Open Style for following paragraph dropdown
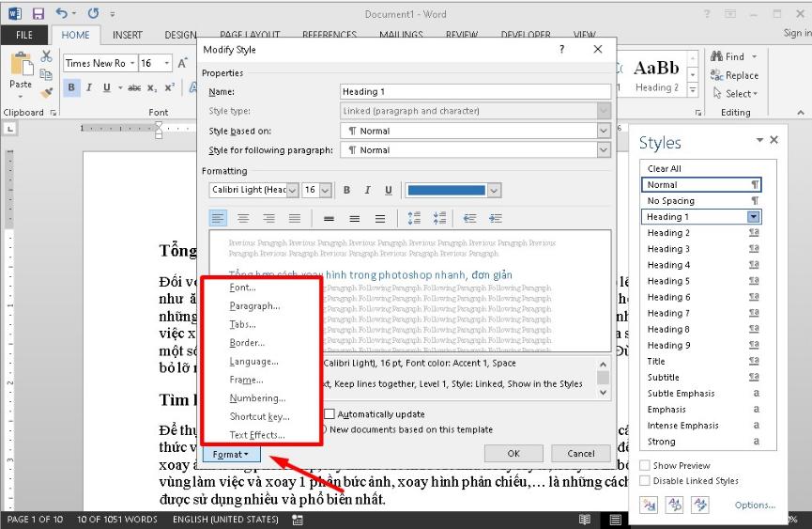812x529 pixels. (x=603, y=149)
